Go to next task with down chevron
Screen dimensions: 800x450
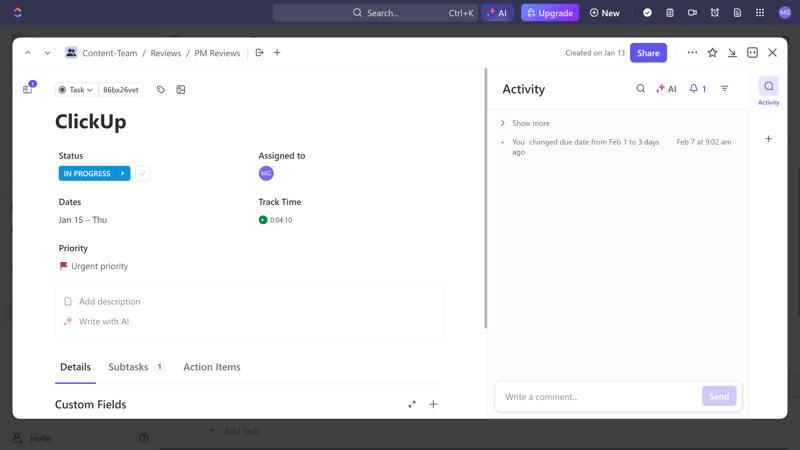point(47,53)
